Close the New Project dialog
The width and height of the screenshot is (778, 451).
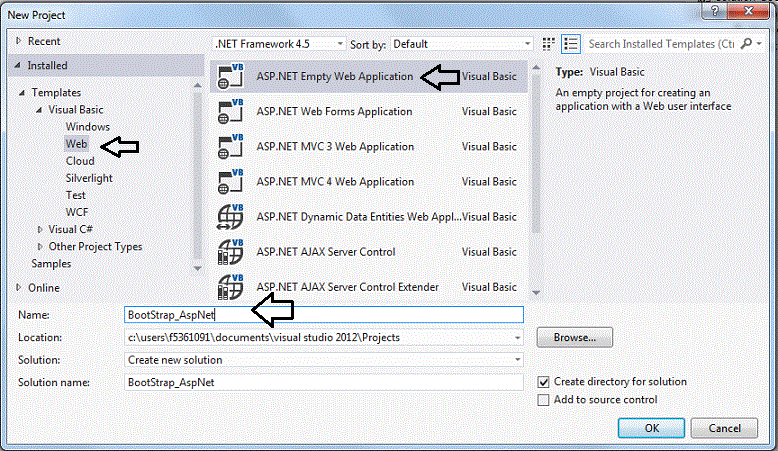coord(749,10)
